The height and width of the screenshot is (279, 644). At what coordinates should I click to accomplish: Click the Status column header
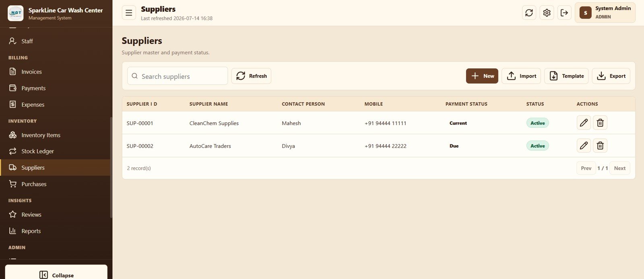(535, 104)
